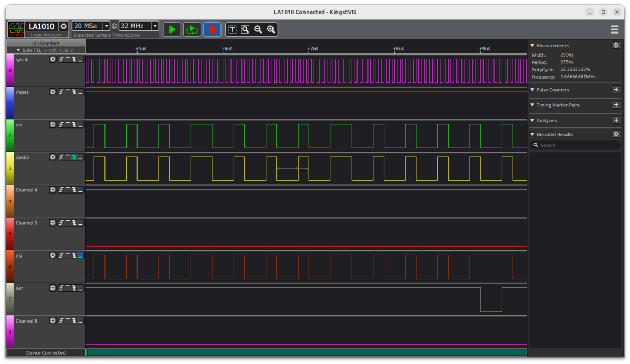Open sysclk channel settings gear
Image resolution: width=630 pixels, height=364 pixels.
tap(52, 59)
